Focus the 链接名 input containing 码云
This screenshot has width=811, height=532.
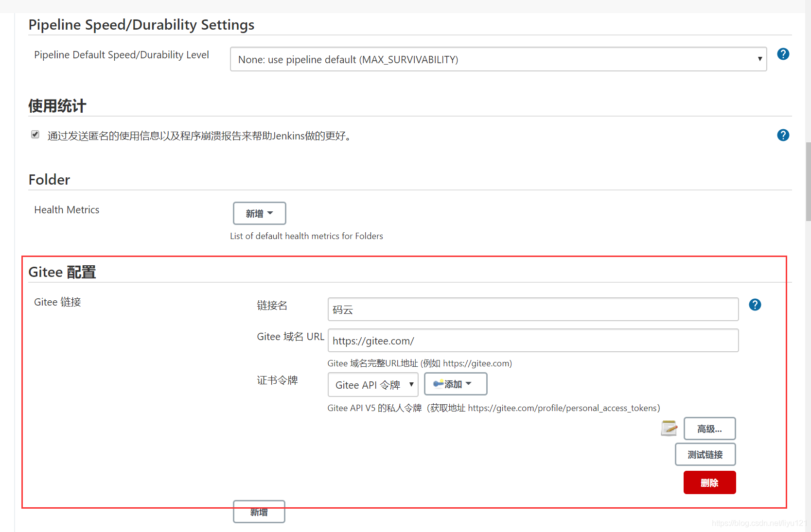[x=533, y=309]
